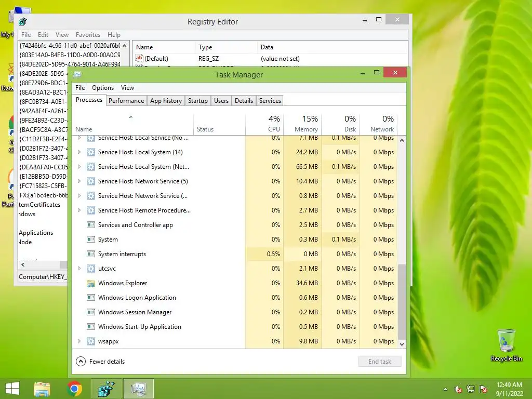The image size is (532, 399).
Task: Select the {DEA8AFA0-CC85 registry key
Action: click(44, 167)
